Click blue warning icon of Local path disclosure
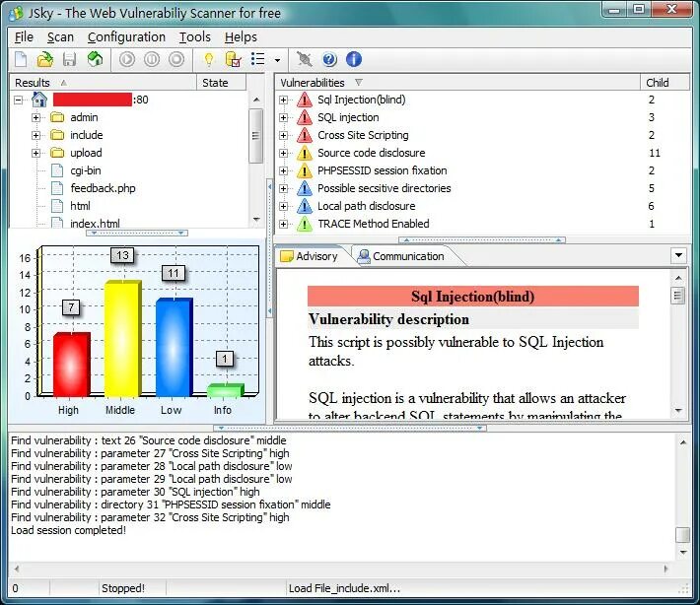 pos(305,206)
